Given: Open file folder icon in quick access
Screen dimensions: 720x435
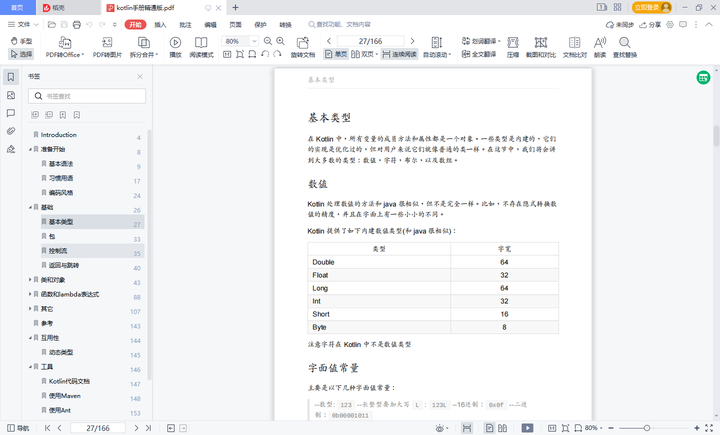Looking at the screenshot, I should tap(52, 24).
